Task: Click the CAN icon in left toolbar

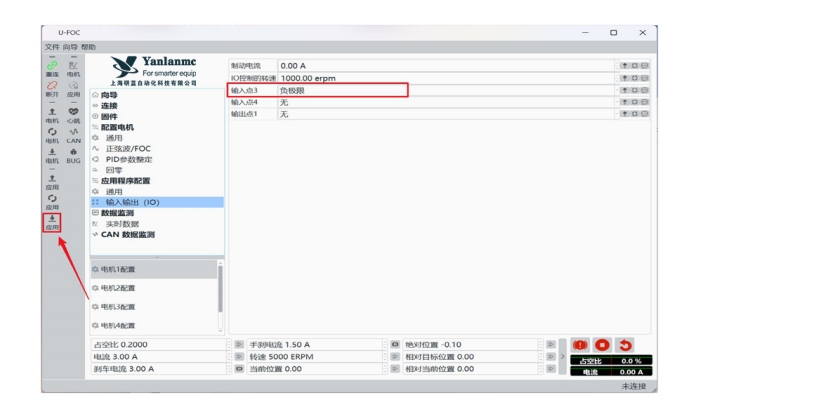Action: (73, 134)
